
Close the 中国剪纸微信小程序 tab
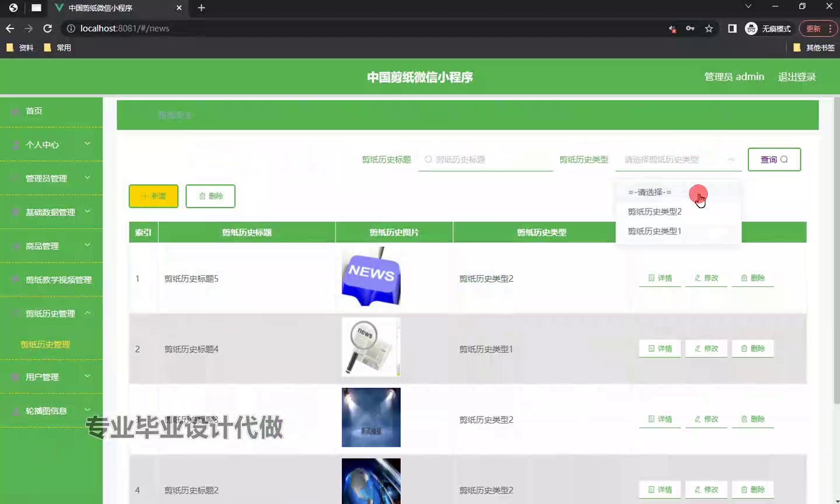pyautogui.click(x=179, y=8)
